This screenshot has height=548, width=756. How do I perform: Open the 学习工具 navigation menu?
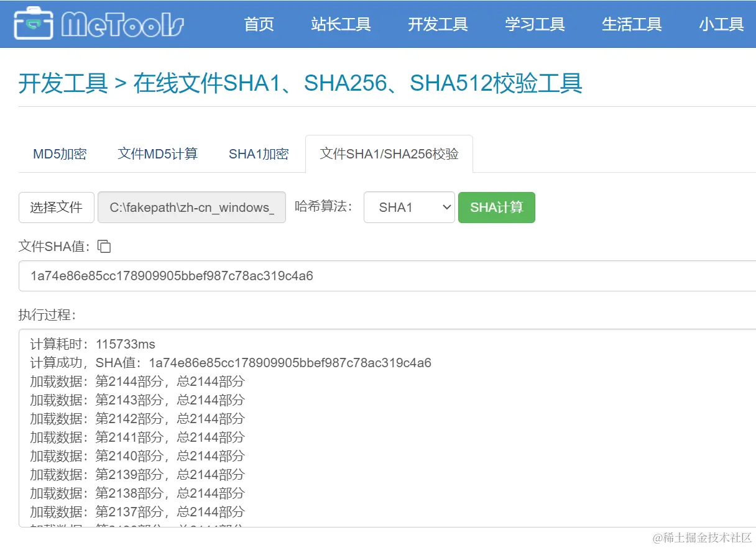pos(535,24)
